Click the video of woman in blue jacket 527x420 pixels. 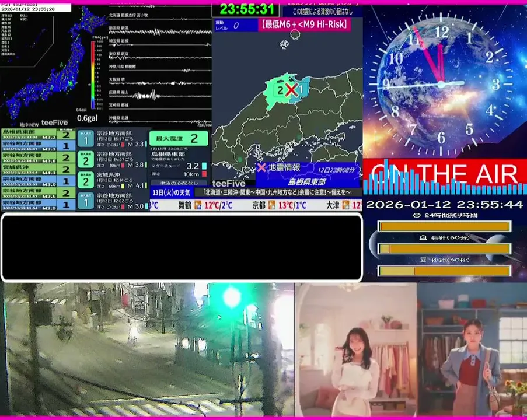pos(472,349)
